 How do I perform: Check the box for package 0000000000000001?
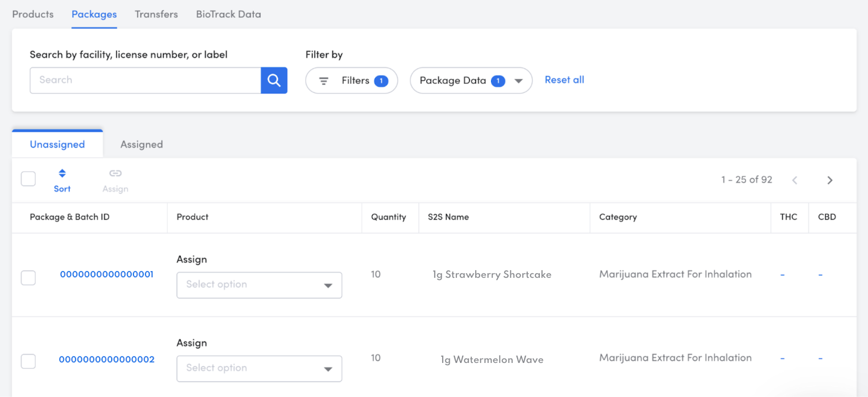[28, 278]
